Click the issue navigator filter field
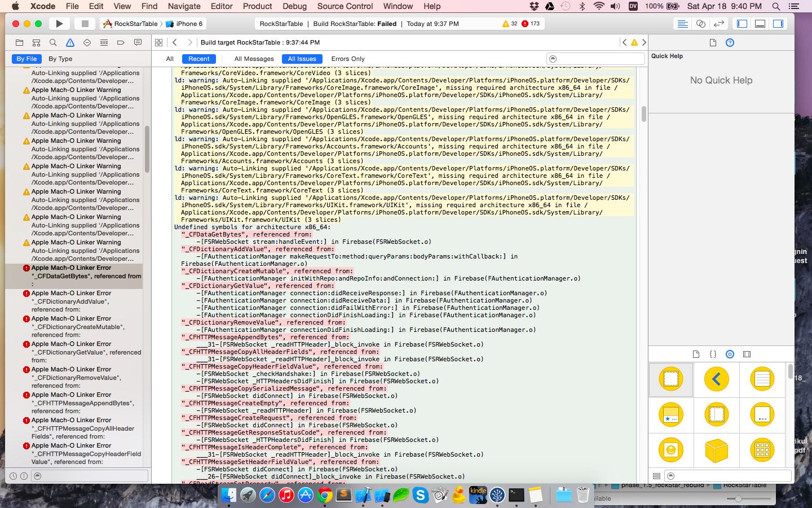812x508 pixels. tap(90, 476)
